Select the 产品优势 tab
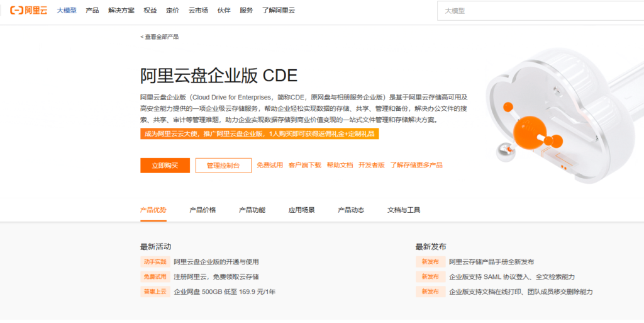The image size is (644, 323). 153,210
